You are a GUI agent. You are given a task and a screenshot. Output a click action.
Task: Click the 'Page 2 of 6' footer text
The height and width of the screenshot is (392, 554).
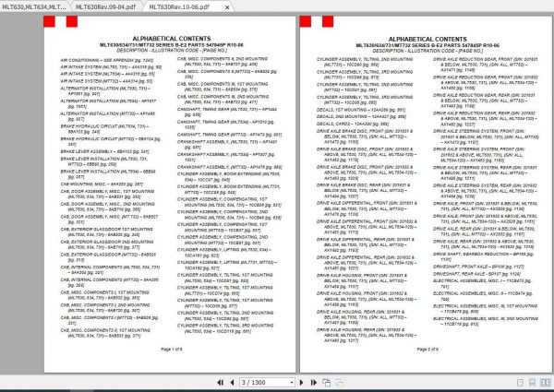point(428,350)
